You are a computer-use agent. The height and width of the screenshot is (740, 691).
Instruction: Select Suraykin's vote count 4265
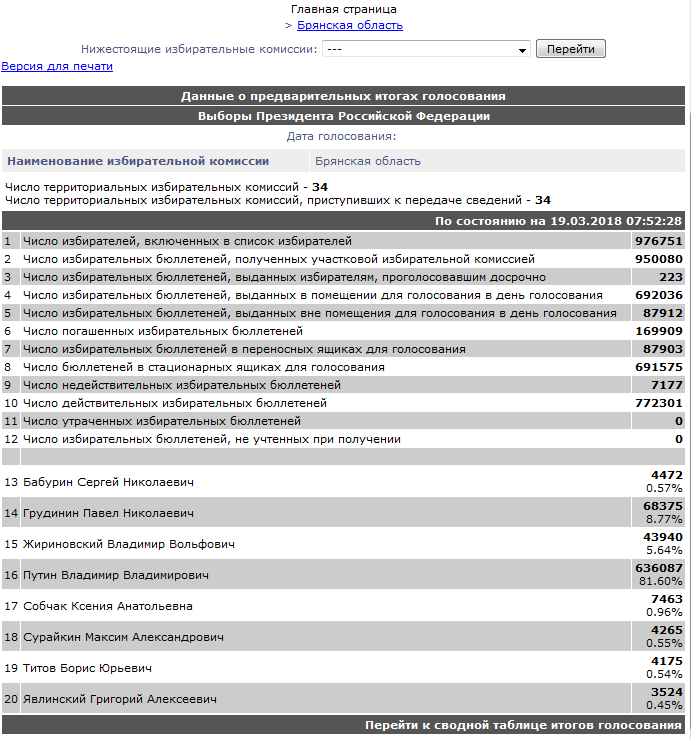click(667, 630)
